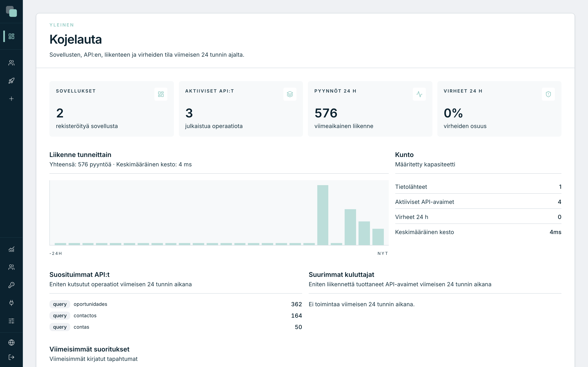This screenshot has height=367, width=588.
Task: Click the logout icon at sidebar bottom
Action: click(x=11, y=357)
